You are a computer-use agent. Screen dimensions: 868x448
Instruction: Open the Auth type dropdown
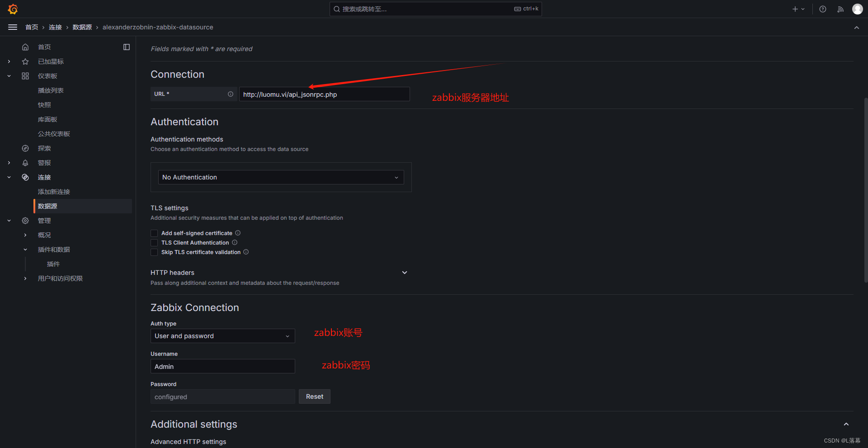[222, 336]
